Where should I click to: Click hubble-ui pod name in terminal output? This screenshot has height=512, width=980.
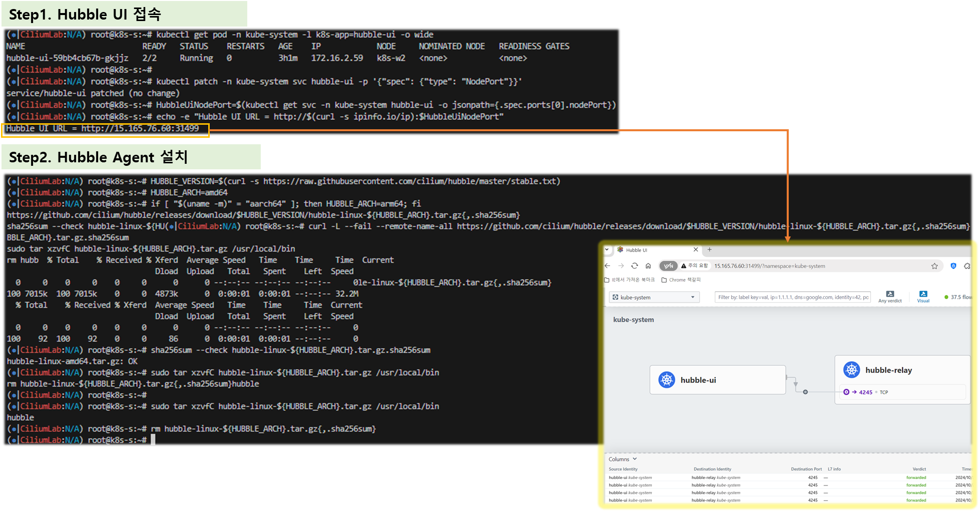click(67, 58)
